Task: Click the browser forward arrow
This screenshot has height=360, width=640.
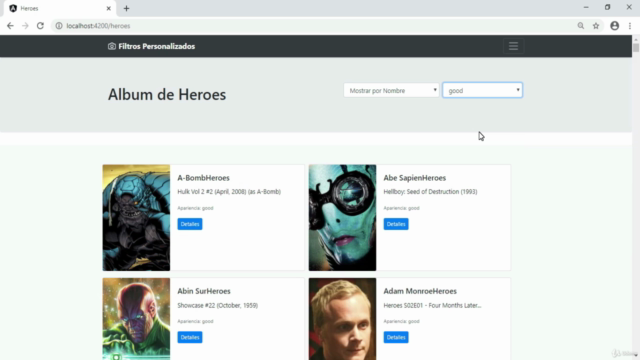Action: click(25, 26)
